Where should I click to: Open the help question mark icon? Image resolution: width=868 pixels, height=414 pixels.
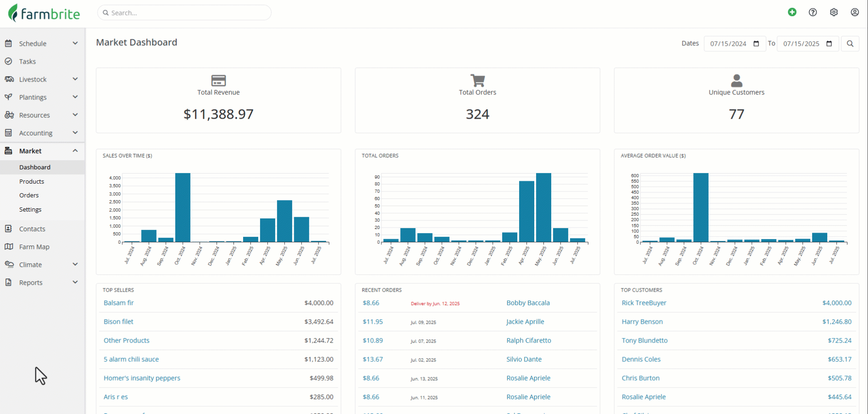[x=813, y=12]
